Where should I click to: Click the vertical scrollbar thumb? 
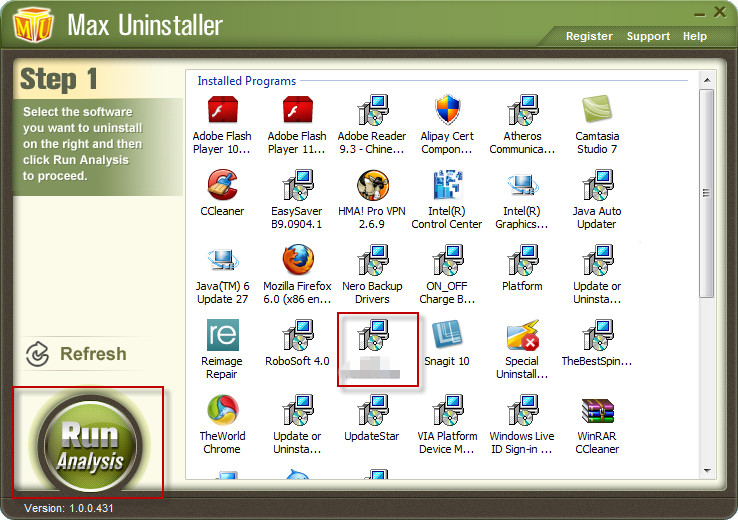tap(706, 193)
